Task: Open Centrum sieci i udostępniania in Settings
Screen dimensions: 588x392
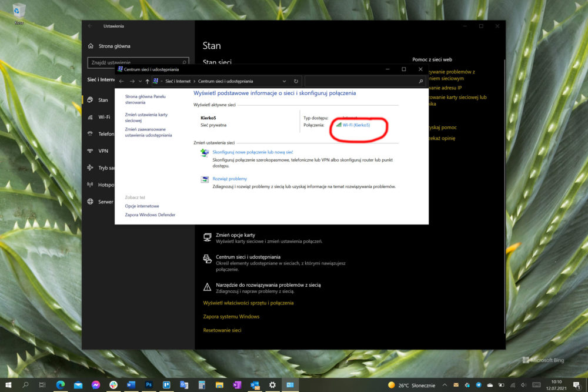Action: tap(248, 257)
